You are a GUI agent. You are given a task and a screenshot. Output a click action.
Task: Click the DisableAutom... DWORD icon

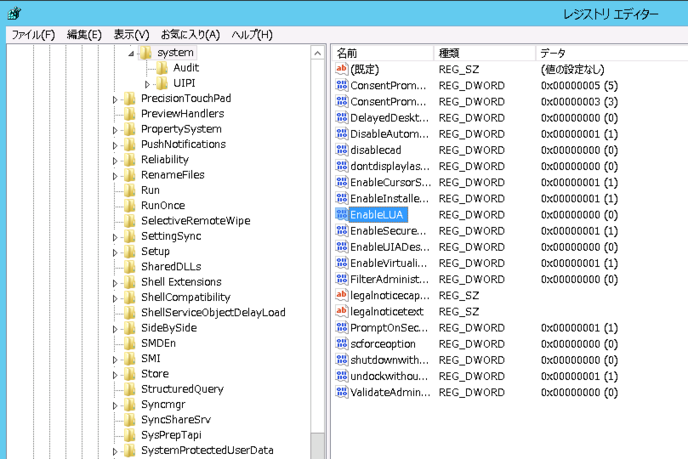(341, 134)
